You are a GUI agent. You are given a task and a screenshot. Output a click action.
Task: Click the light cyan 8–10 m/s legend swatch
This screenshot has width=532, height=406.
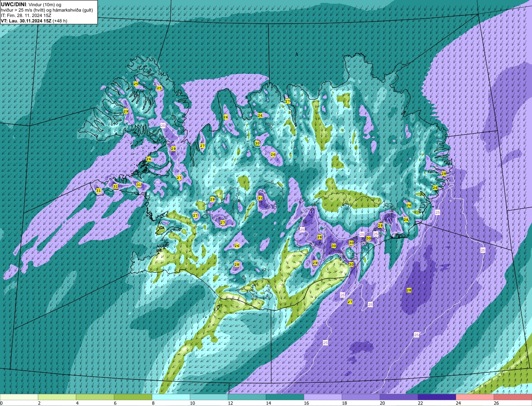(x=171, y=397)
